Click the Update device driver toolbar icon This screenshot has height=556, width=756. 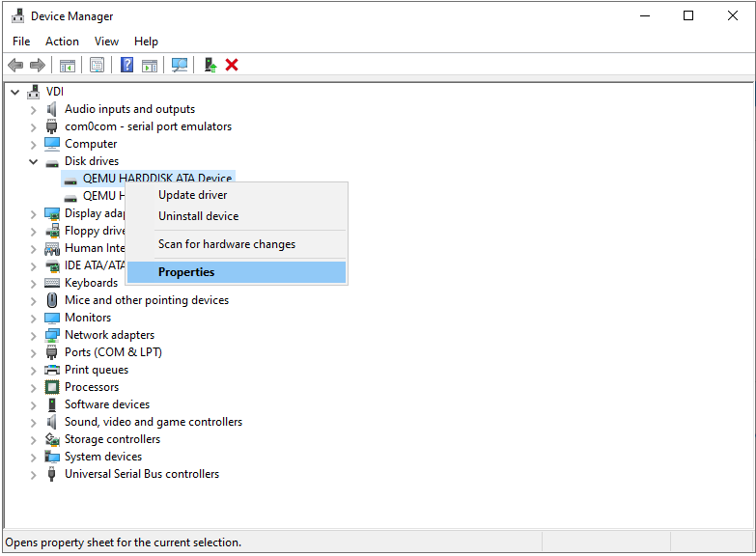click(x=210, y=65)
